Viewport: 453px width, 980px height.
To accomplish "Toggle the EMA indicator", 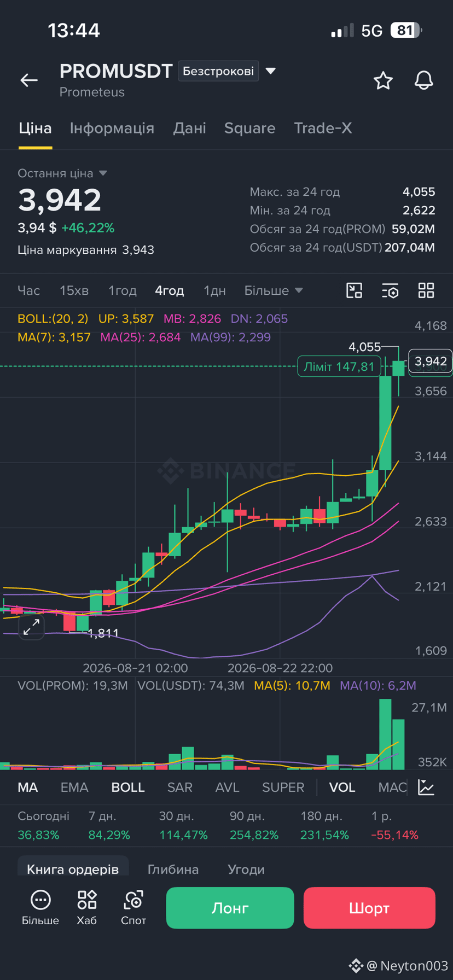I will [74, 787].
